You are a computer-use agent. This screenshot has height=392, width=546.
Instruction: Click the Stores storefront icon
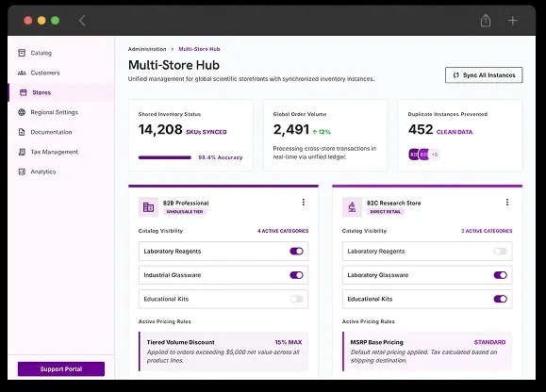point(24,92)
